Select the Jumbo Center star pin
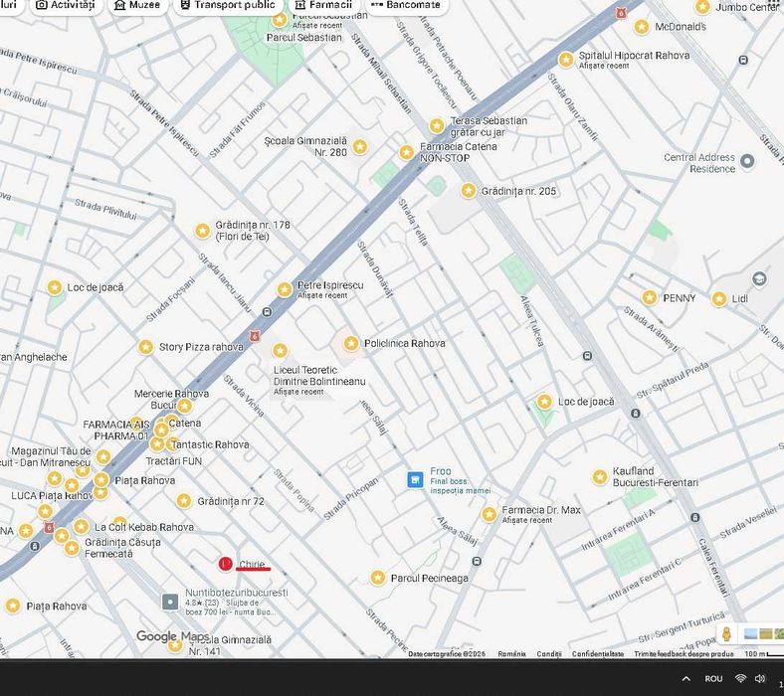Viewport: 784px width, 696px height. point(702,7)
